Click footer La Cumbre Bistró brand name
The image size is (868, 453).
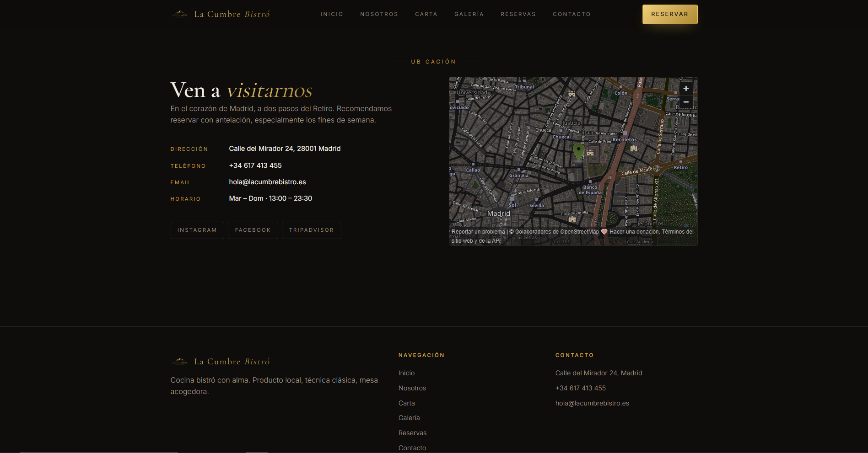(232, 362)
